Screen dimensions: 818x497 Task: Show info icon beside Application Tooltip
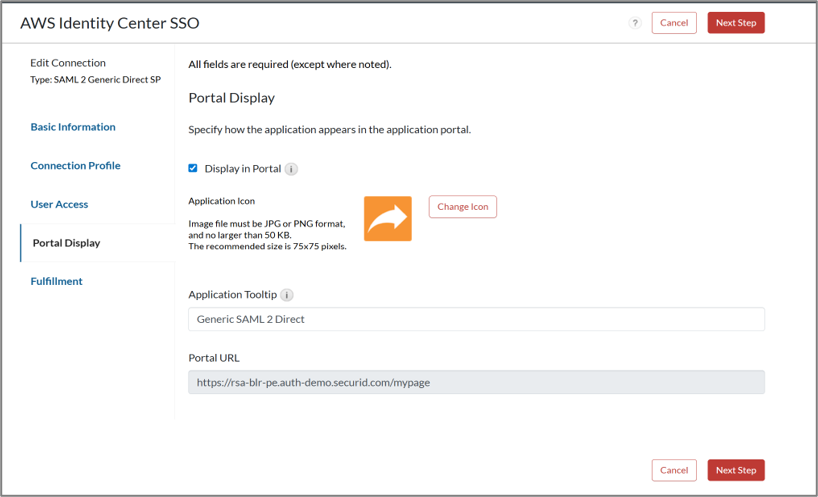point(286,295)
